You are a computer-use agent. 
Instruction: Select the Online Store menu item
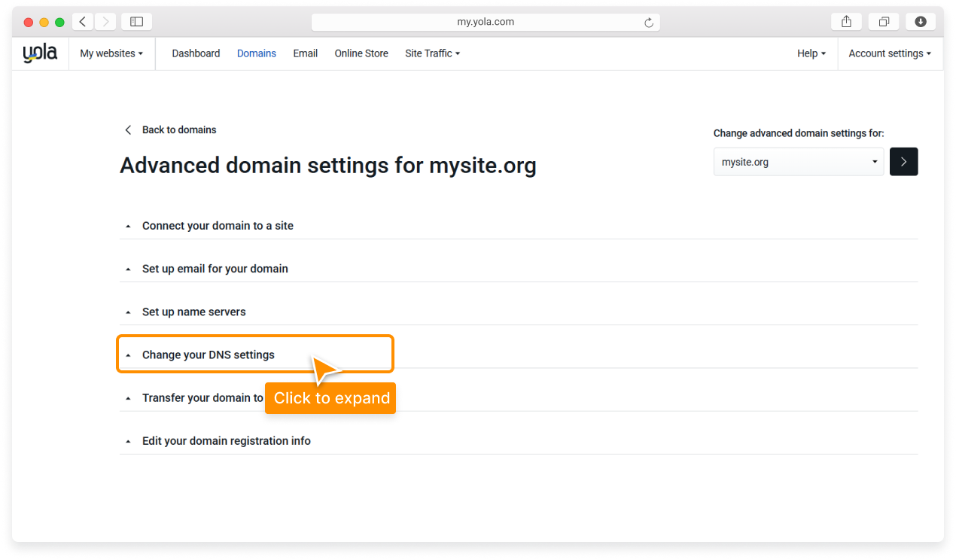coord(361,53)
